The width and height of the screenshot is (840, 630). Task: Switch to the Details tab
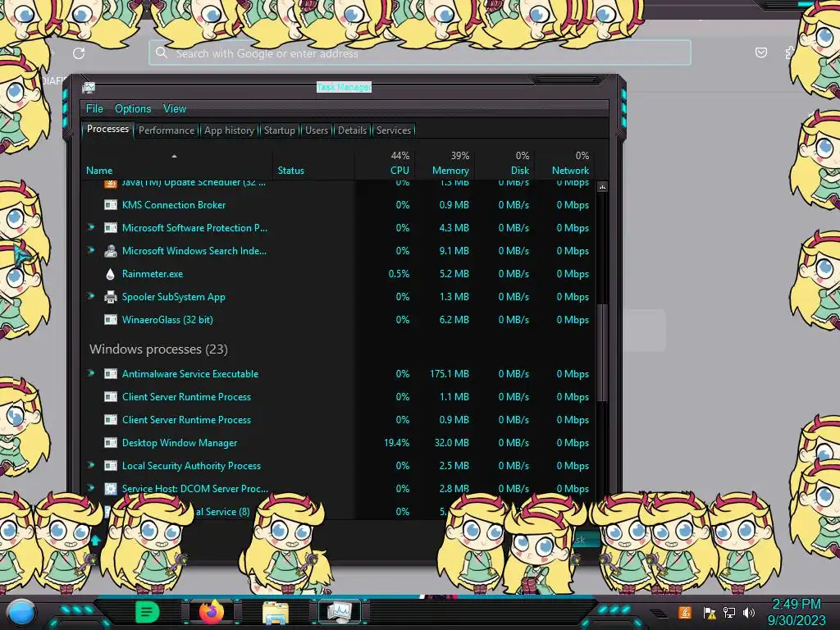[352, 130]
